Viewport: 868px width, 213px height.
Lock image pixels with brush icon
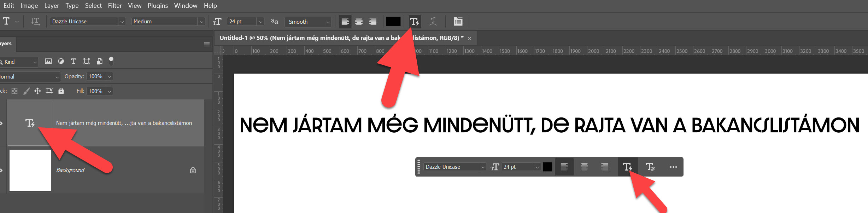pos(26,91)
